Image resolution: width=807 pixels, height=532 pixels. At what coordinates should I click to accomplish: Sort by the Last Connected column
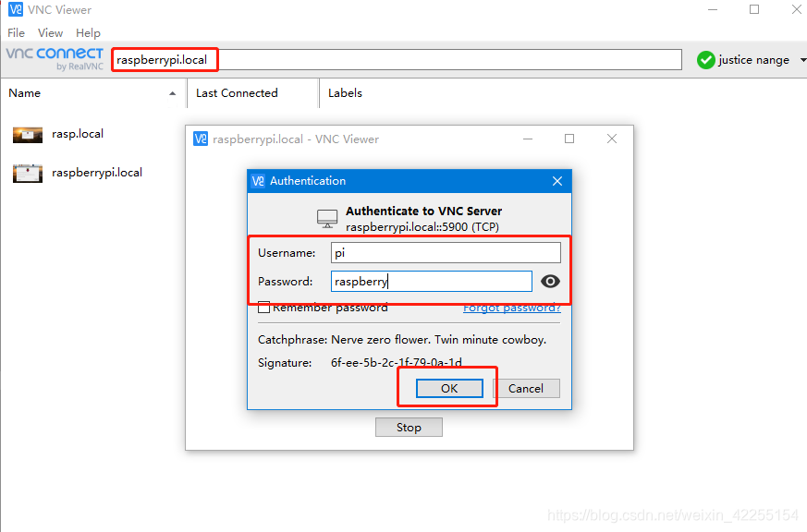tap(252, 93)
